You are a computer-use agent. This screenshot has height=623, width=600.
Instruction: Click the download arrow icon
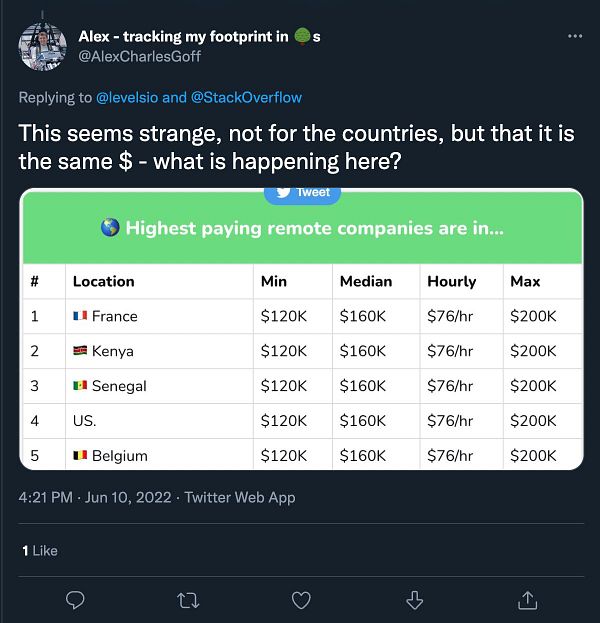[414, 599]
